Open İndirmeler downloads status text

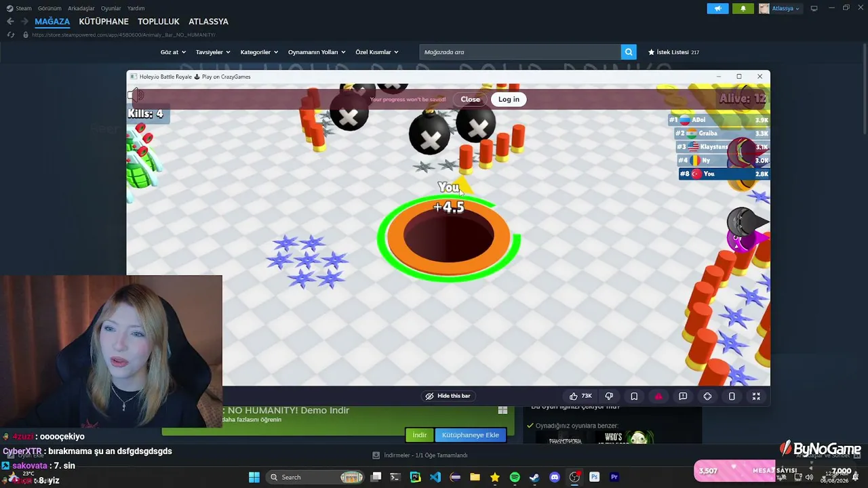[x=420, y=455]
